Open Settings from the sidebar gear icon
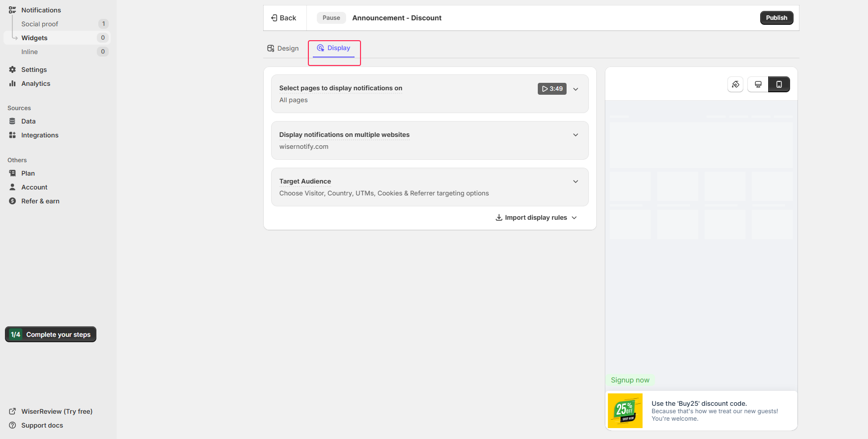The height and width of the screenshot is (439, 868). point(12,69)
